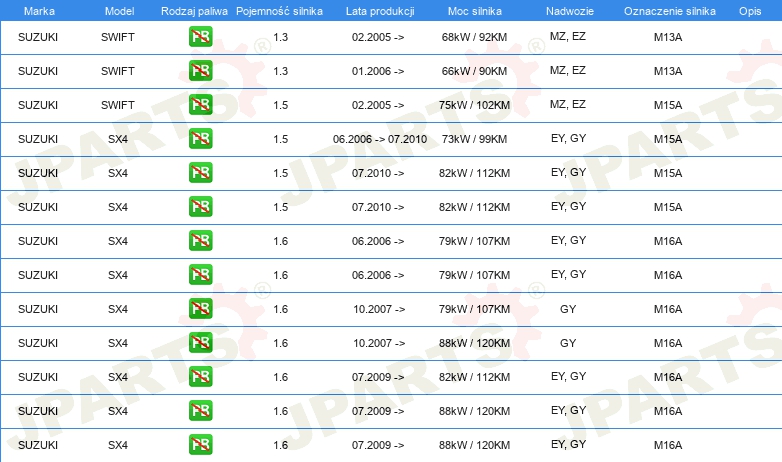Select the '73kW / 99KM' power cell
This screenshot has height=462, width=782.
point(474,139)
